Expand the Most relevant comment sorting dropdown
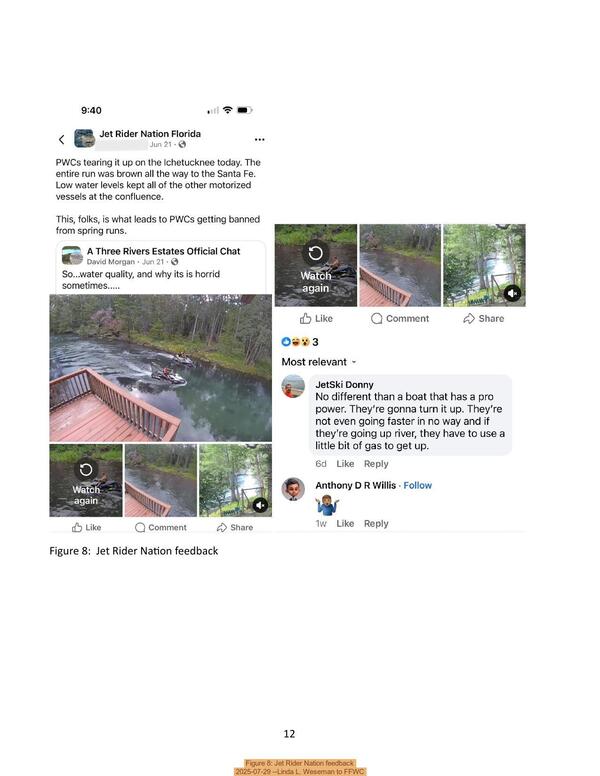The width and height of the screenshot is (600, 776). click(x=319, y=362)
